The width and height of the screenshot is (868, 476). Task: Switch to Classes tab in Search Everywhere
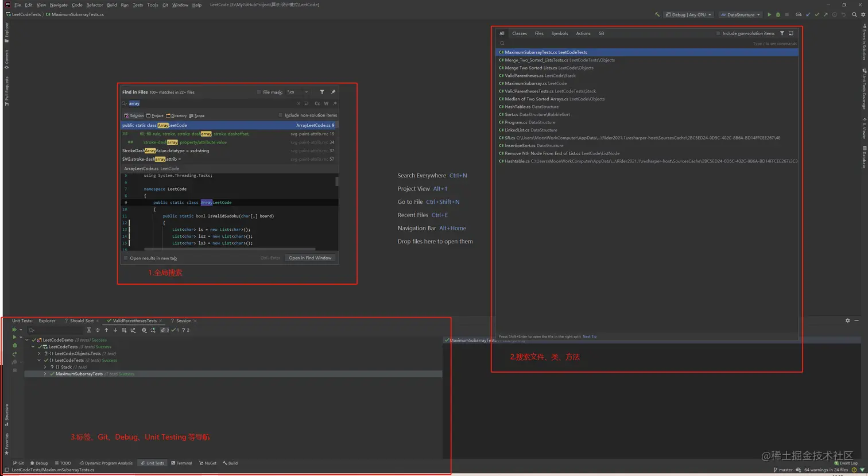tap(520, 33)
